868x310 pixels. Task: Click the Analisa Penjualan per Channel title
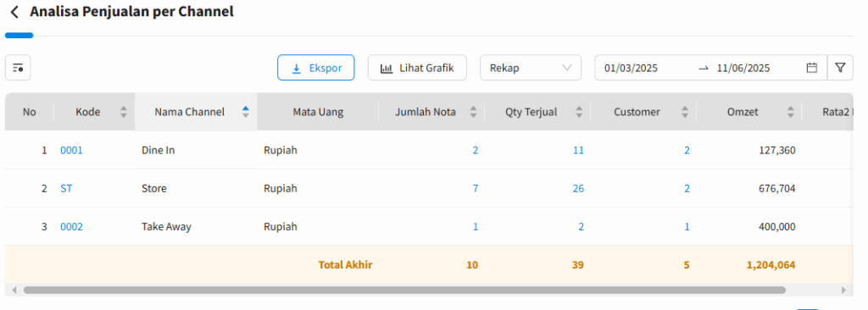coord(131,12)
